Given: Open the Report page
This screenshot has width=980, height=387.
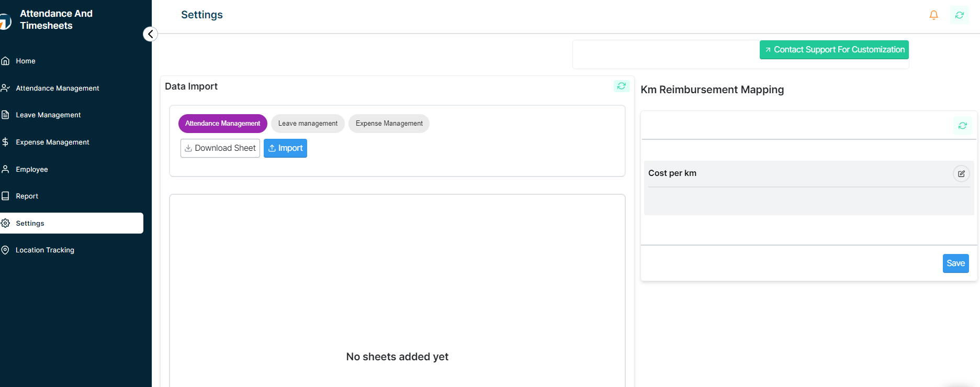Looking at the screenshot, I should [x=27, y=196].
